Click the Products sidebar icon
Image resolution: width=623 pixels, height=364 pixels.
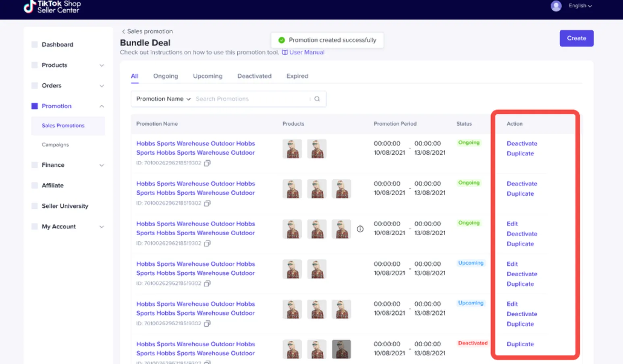click(x=35, y=65)
